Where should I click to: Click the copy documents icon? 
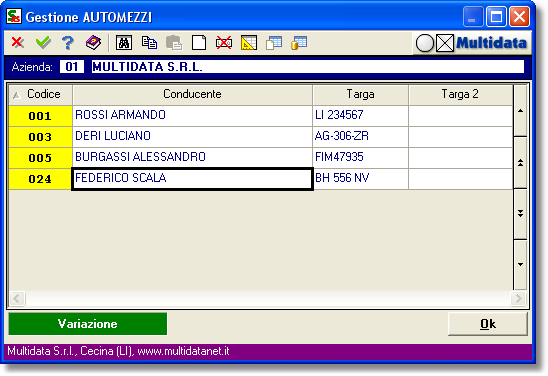click(149, 43)
